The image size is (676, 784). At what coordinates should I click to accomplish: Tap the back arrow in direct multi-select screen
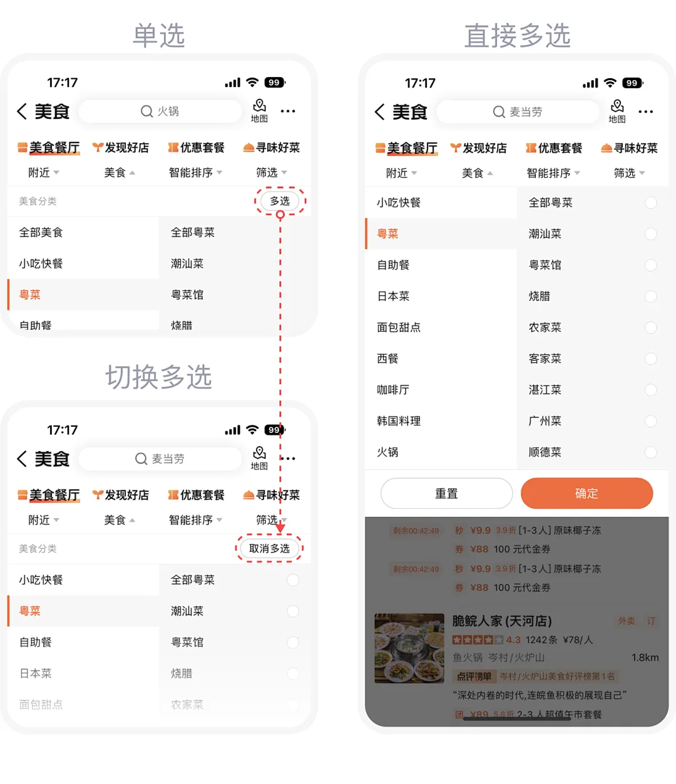[379, 112]
